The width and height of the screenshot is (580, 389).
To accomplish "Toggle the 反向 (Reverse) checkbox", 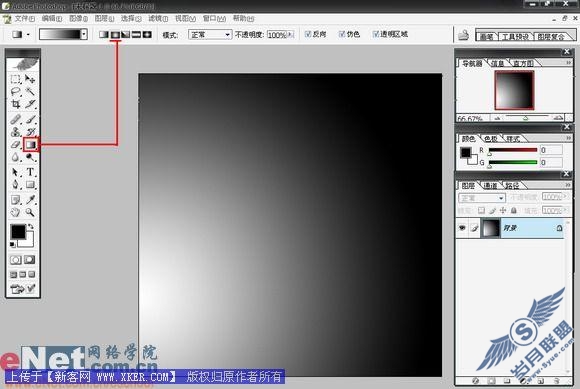I will [x=308, y=34].
